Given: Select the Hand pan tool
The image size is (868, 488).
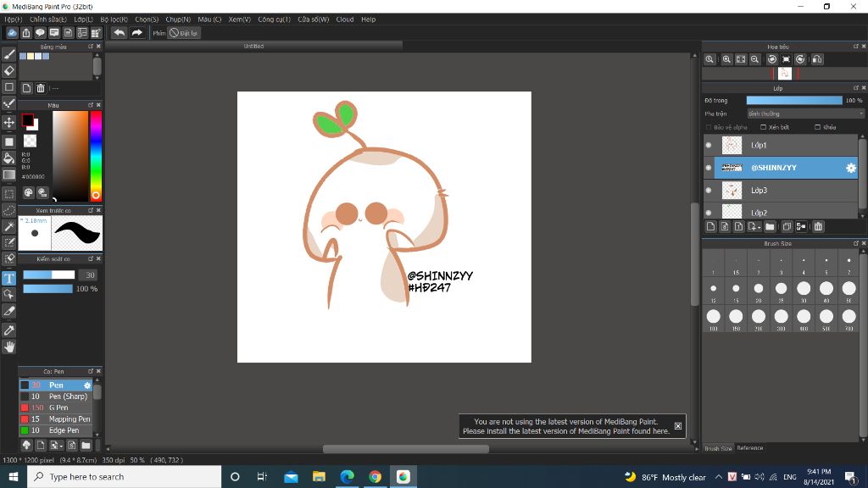Looking at the screenshot, I should 9,347.
